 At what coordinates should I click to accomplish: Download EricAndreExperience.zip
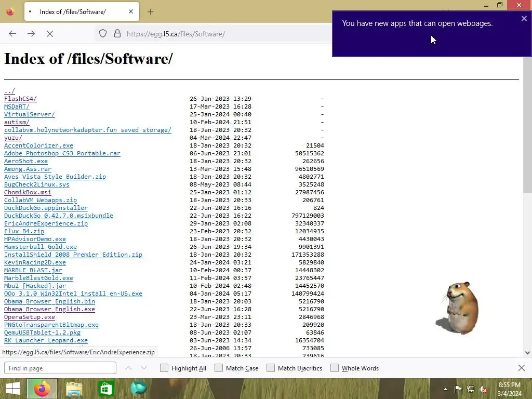click(x=46, y=223)
